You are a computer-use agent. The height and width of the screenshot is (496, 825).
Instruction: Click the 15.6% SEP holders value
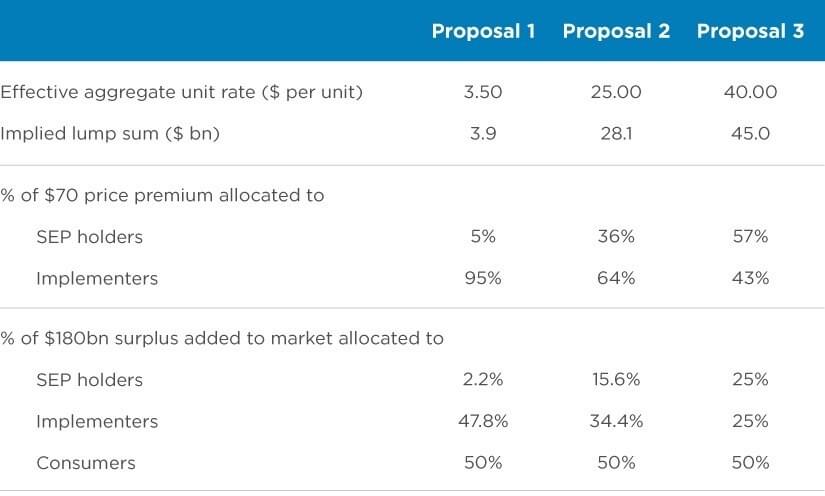[616, 380]
